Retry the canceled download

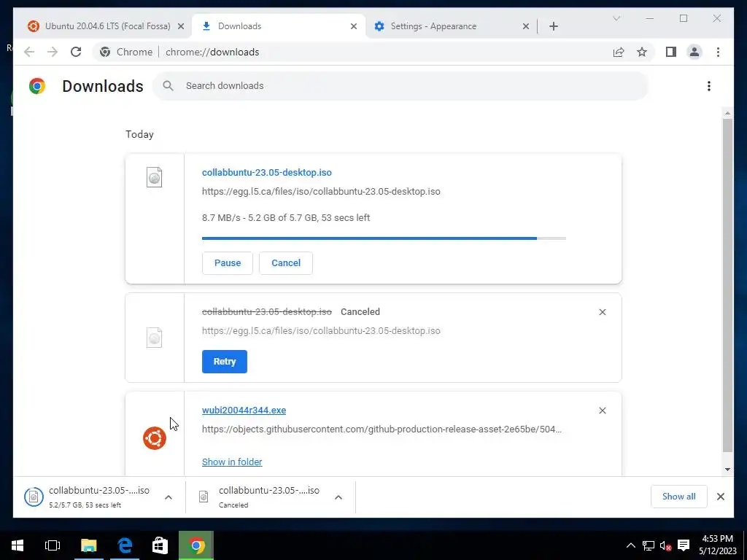(225, 362)
